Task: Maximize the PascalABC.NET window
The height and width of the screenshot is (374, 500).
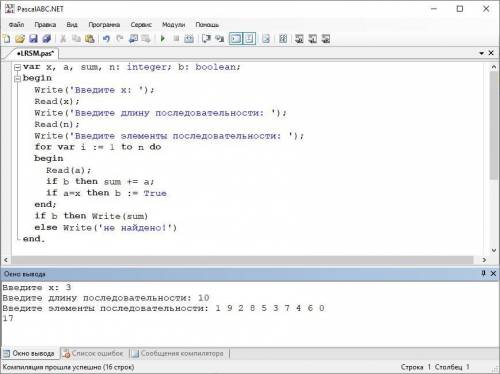Action: click(460, 9)
